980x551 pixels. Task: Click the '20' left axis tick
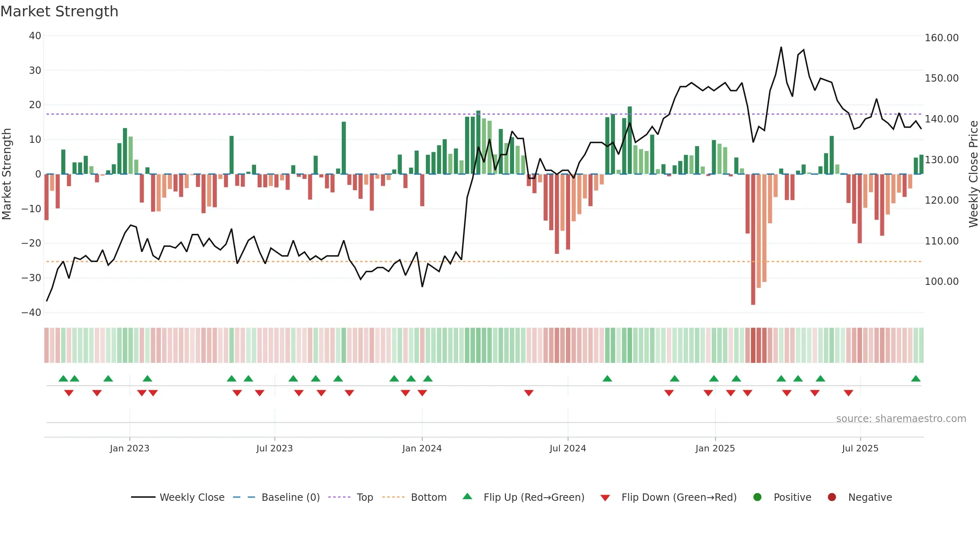[35, 105]
